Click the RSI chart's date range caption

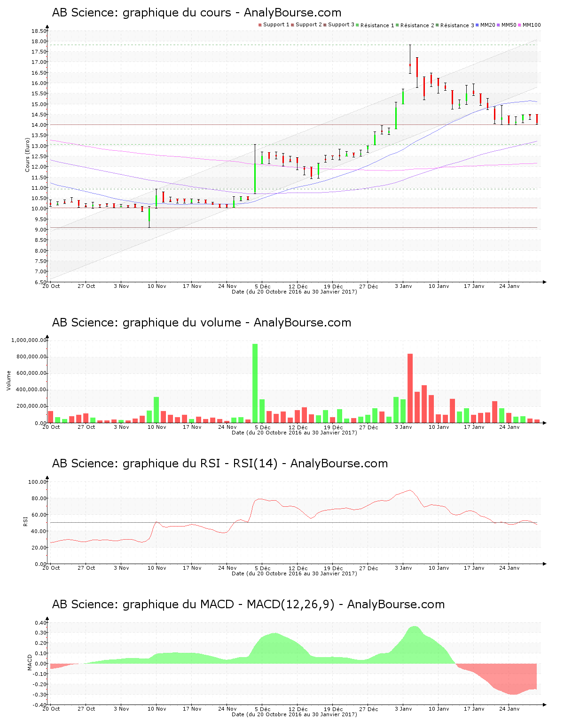pos(294,573)
